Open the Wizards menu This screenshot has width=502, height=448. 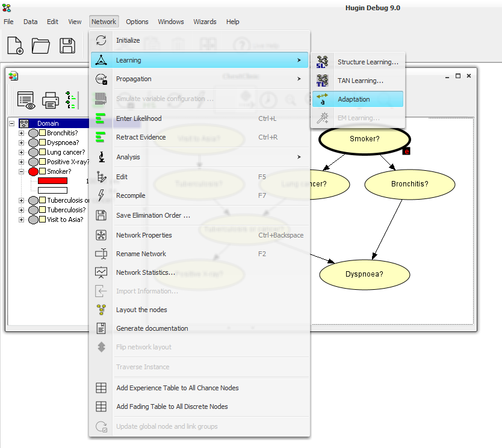pyautogui.click(x=205, y=22)
